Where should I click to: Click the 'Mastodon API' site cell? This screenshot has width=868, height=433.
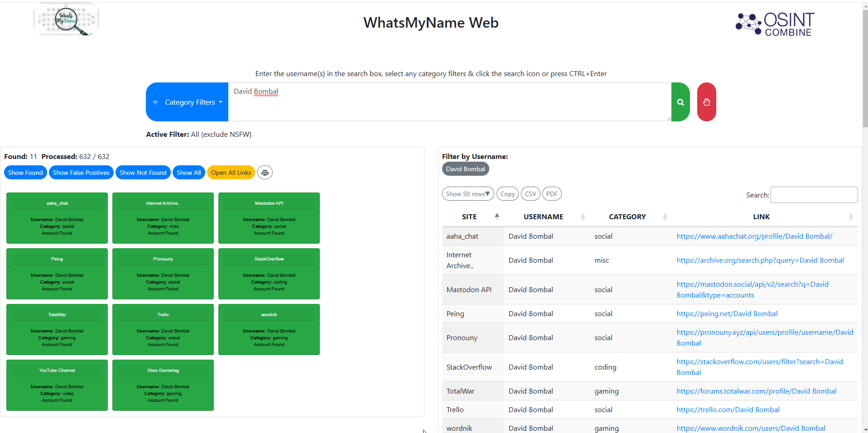[473, 289]
